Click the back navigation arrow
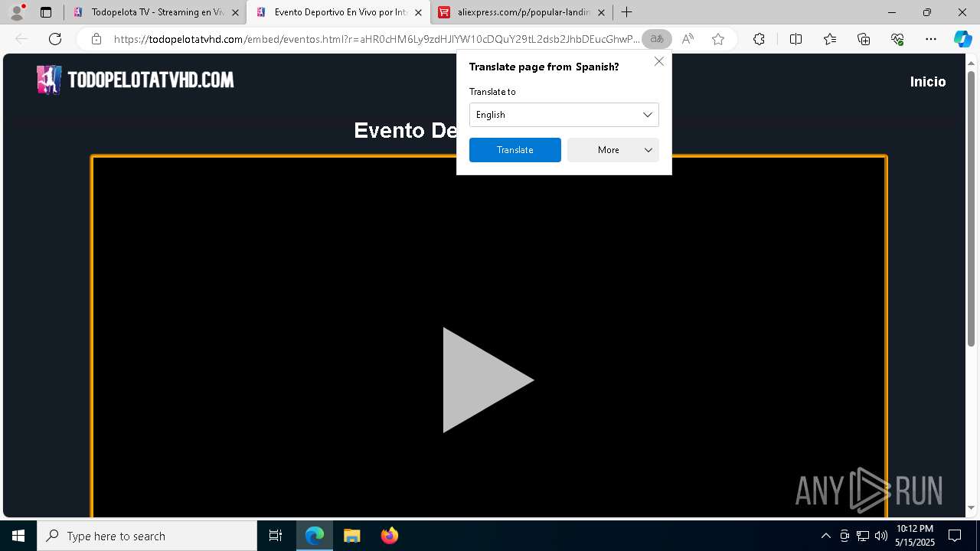This screenshot has height=551, width=980. pyautogui.click(x=21, y=39)
